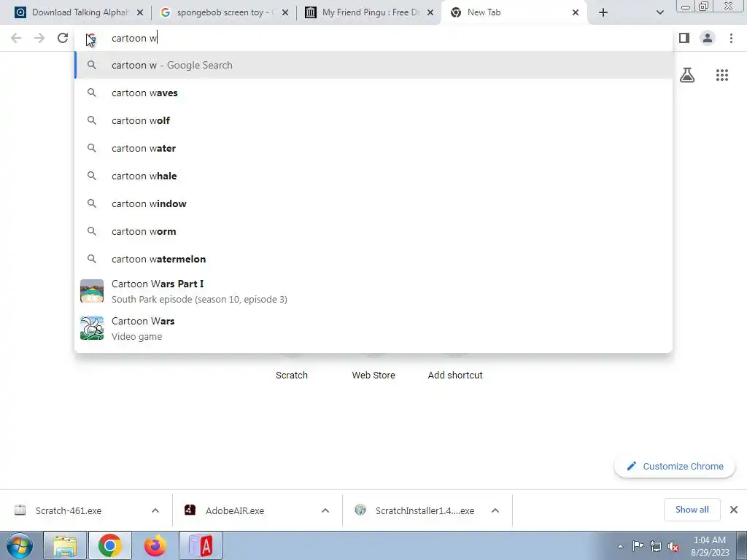Expand options for AdobeAIR.exe download
Viewport: 747px width, 560px height.
[x=325, y=510]
